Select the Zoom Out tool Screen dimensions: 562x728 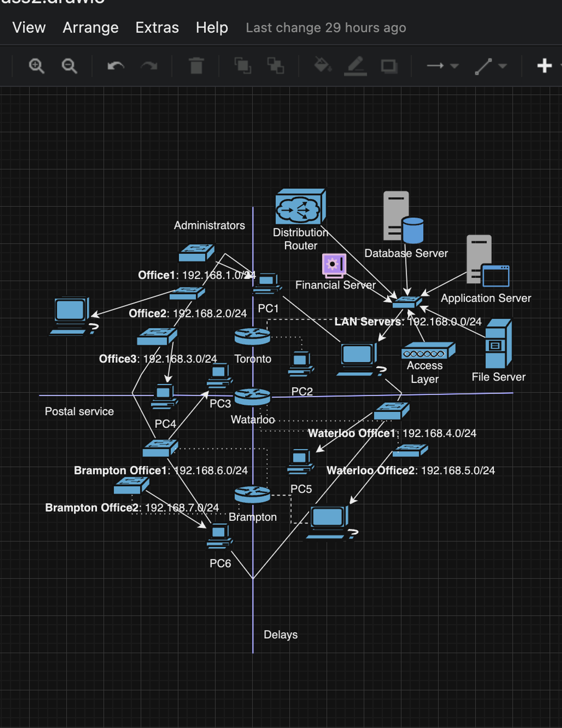coord(69,65)
